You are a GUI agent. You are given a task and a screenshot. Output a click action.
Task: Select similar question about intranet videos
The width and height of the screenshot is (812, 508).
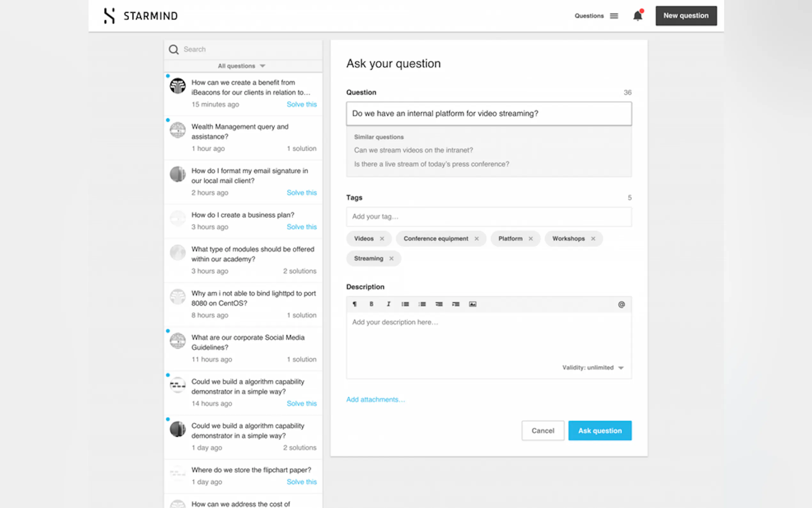(413, 150)
